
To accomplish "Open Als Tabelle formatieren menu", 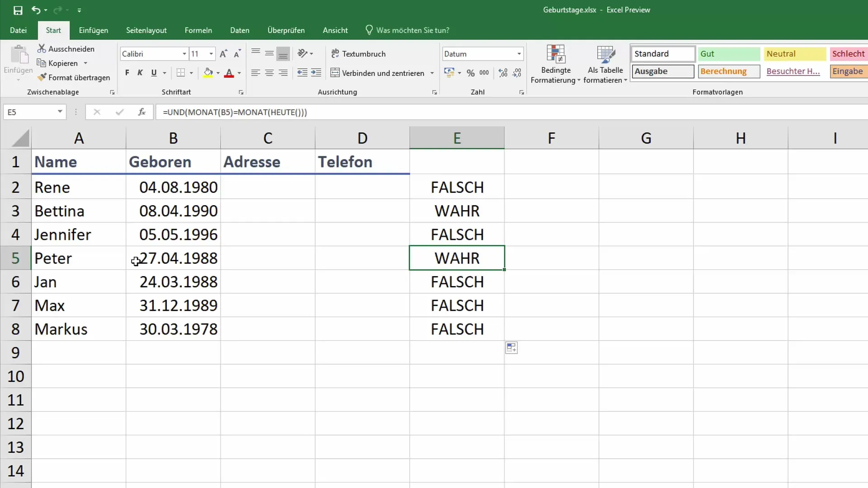I will click(x=605, y=64).
